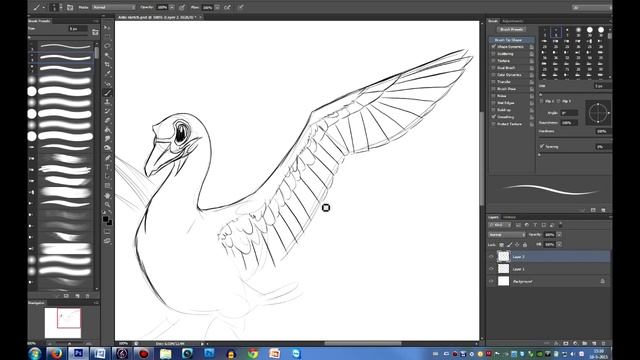640x360 pixels.
Task: Lock transparent pixels in Layers panel
Action: pos(502,244)
